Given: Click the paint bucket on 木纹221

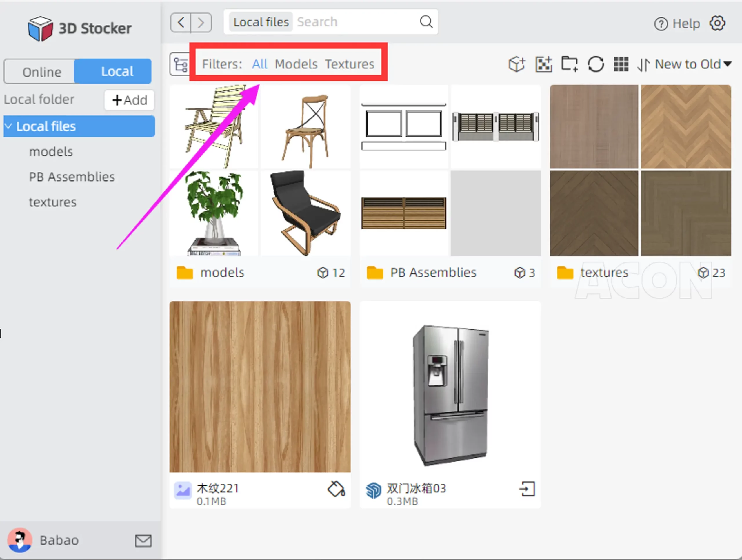Looking at the screenshot, I should point(336,489).
